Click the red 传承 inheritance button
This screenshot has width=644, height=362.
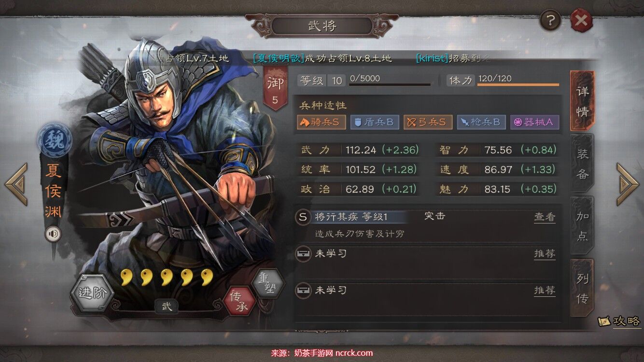pyautogui.click(x=238, y=300)
